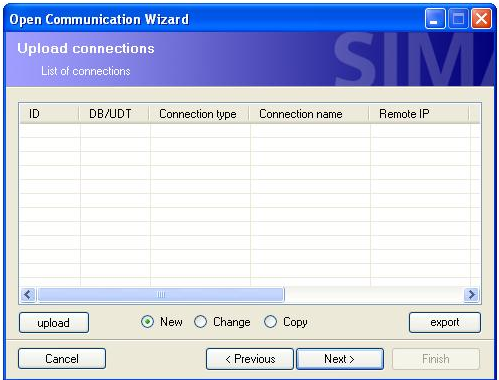The width and height of the screenshot is (499, 380).
Task: Sort by Connection type column header
Action: 199,114
